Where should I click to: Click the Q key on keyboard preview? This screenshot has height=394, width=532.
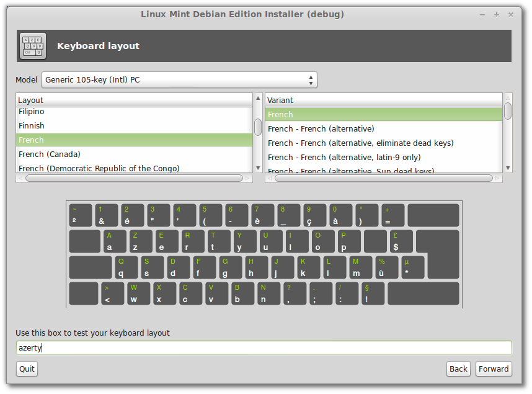(x=126, y=267)
